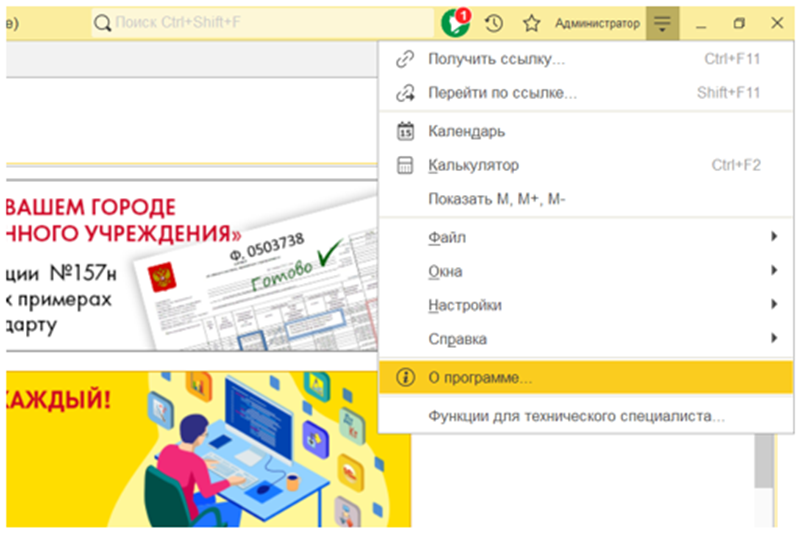Click the search field Поиск Ctrl+Shift+F
Screen dimensions: 801x543
click(262, 21)
